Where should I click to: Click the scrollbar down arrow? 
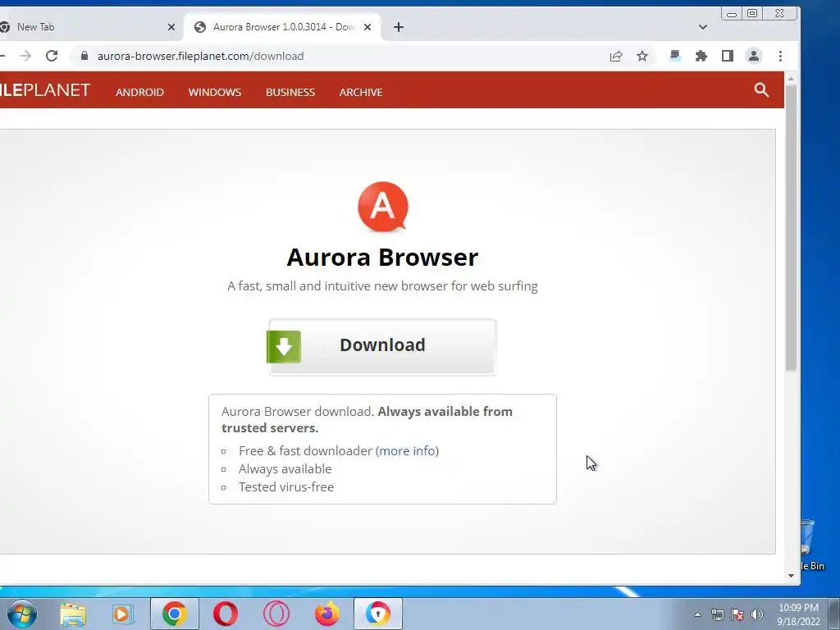pyautogui.click(x=792, y=576)
